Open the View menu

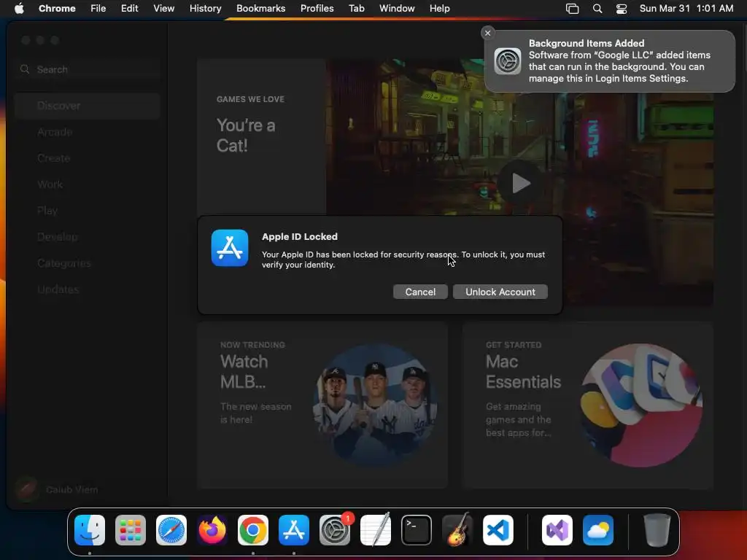tap(163, 9)
